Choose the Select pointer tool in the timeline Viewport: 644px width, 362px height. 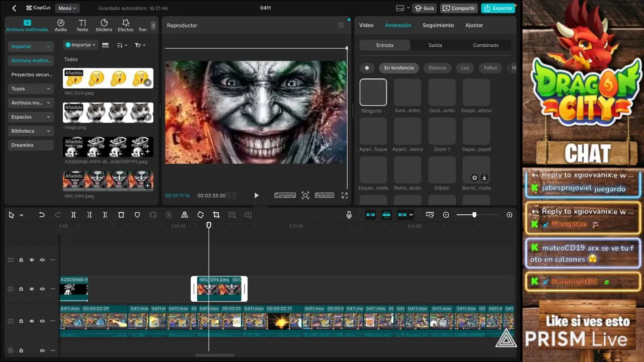point(11,215)
